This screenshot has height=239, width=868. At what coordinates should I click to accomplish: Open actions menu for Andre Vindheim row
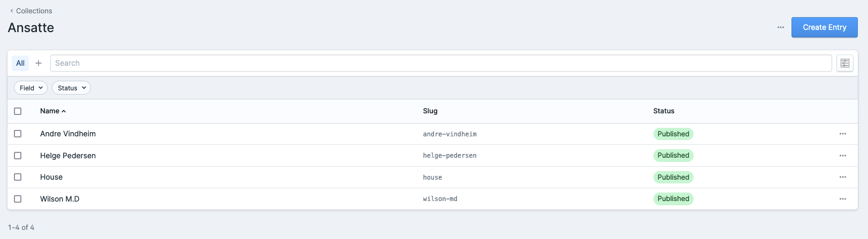[842, 134]
